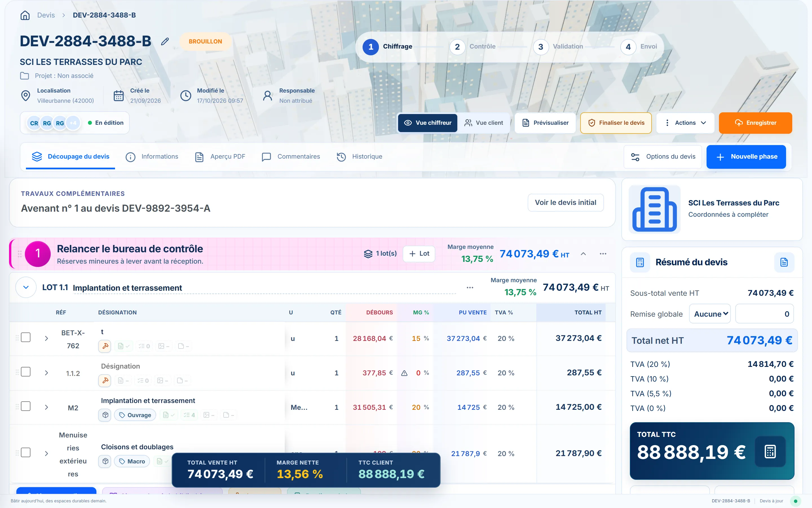Click phase 1 drag handle
Viewport: 812px width, 508px height.
click(19, 254)
